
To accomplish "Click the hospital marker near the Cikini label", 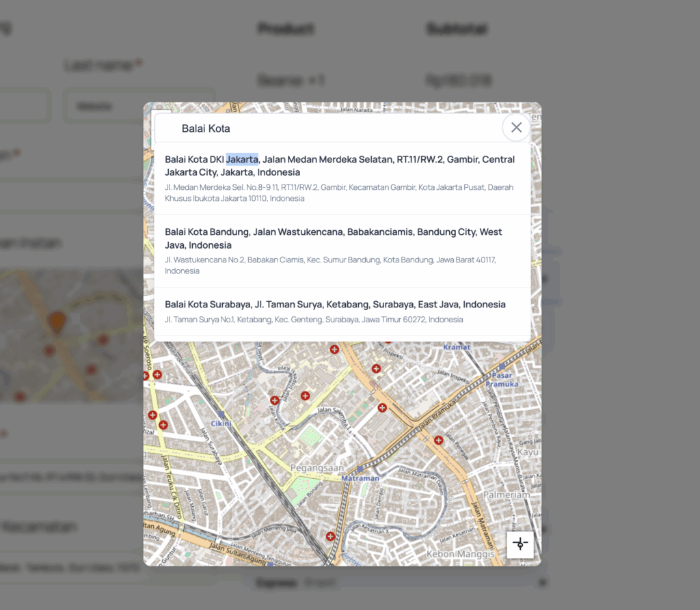I will pos(162,424).
